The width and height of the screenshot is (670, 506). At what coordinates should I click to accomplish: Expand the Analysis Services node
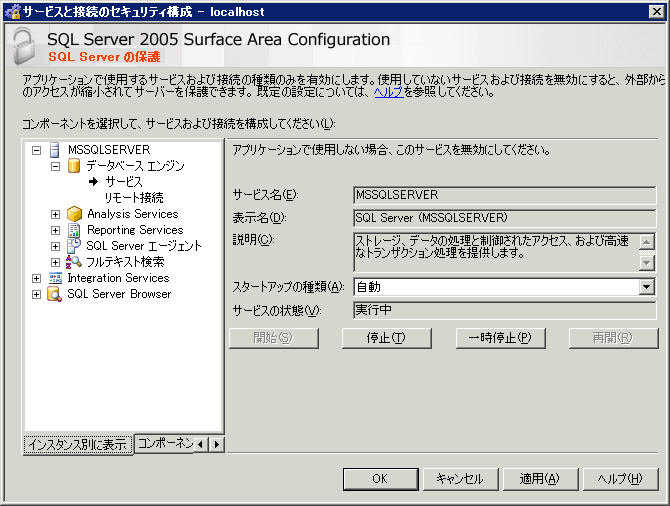(x=55, y=214)
